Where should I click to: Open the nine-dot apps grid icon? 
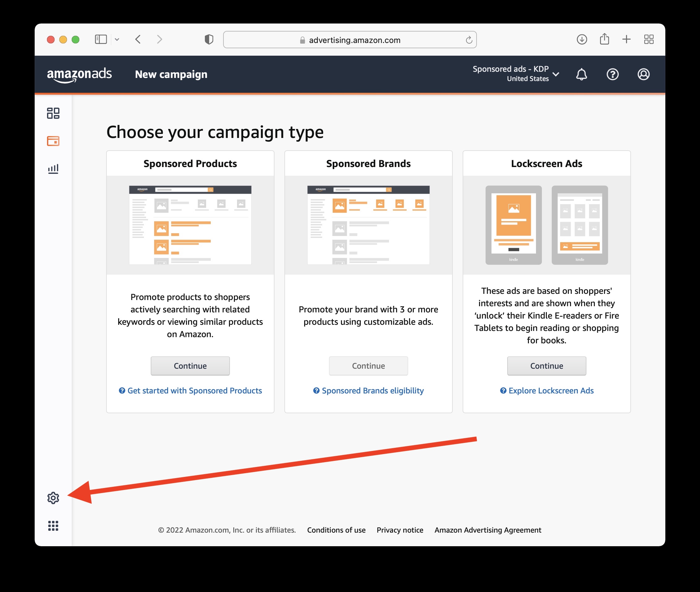click(x=53, y=526)
